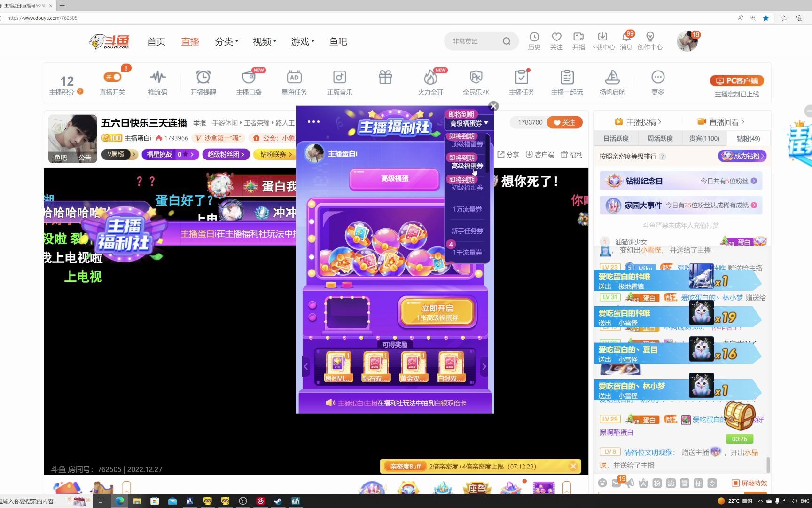812x508 pixels.
Task: Switch to 贵宾(1100) tab
Action: [x=704, y=138]
